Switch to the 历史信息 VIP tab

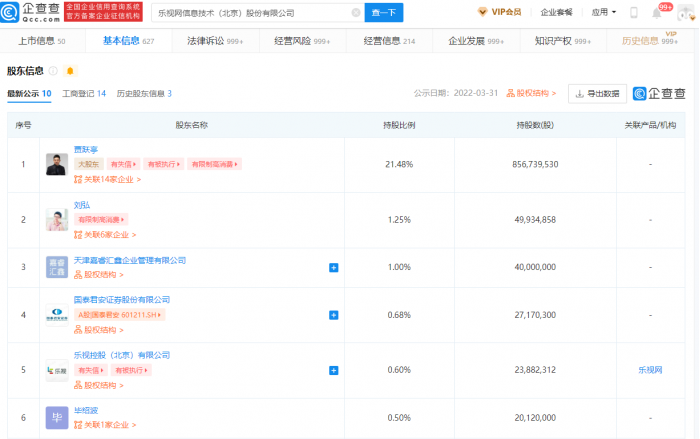click(x=650, y=40)
